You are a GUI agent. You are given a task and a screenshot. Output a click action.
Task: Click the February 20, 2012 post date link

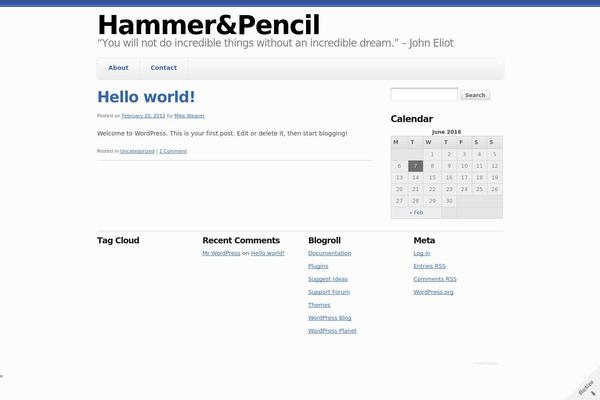(x=143, y=116)
